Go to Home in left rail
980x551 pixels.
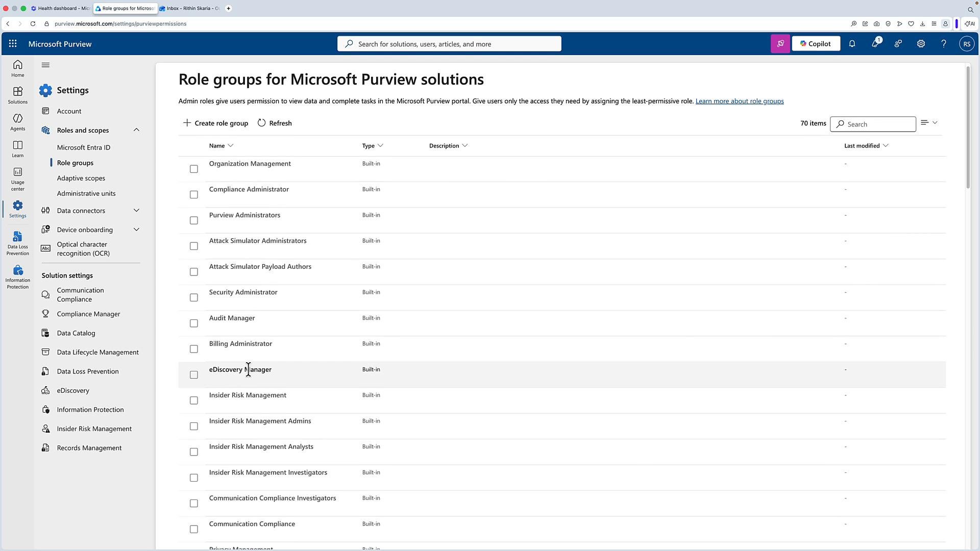point(18,68)
